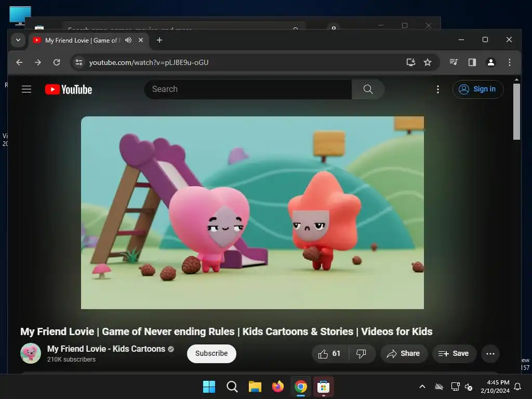Image resolution: width=532 pixels, height=399 pixels.
Task: Open OneDrive tray icon
Action: pos(439,387)
